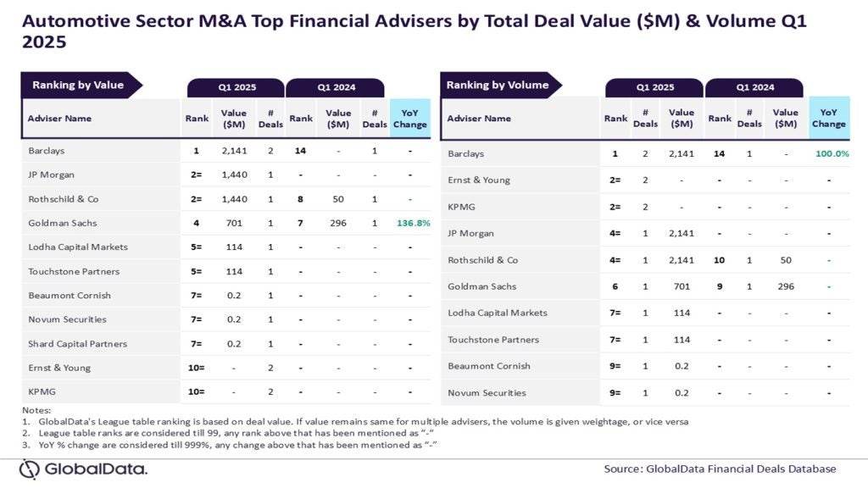This screenshot has width=868, height=488.
Task: Select the Ranking by Value tab
Action: [78, 85]
